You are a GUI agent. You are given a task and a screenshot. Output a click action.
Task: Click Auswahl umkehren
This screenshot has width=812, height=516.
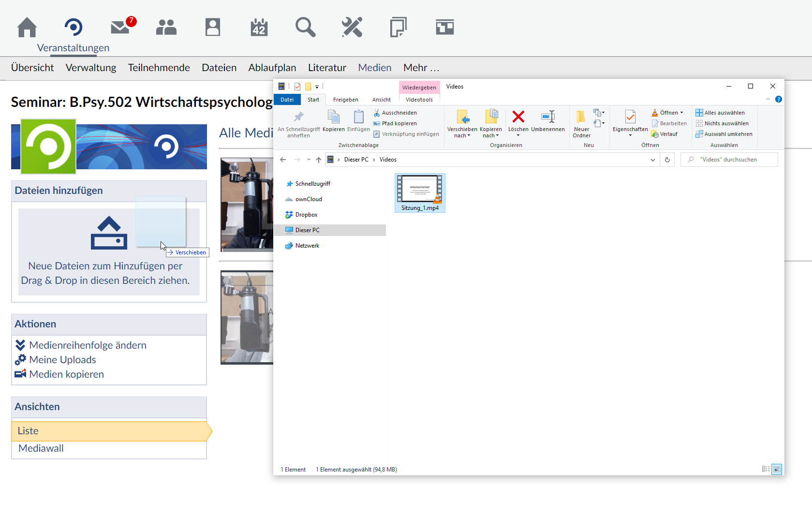(724, 134)
